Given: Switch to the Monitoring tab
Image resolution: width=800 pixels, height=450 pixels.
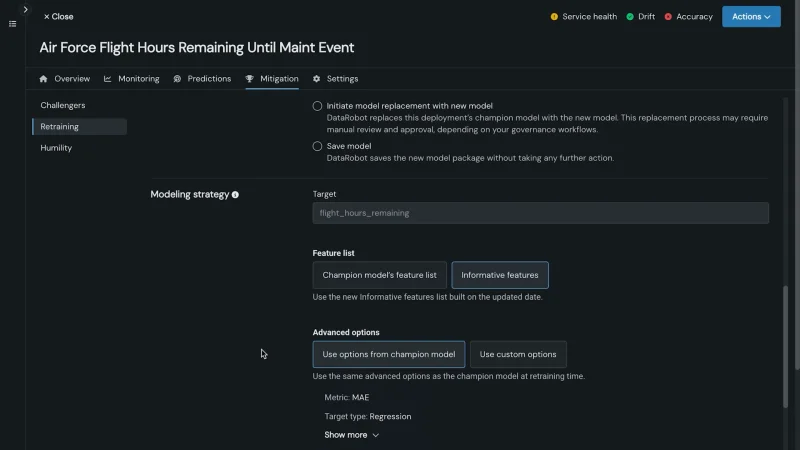Looking at the screenshot, I should click(132, 79).
